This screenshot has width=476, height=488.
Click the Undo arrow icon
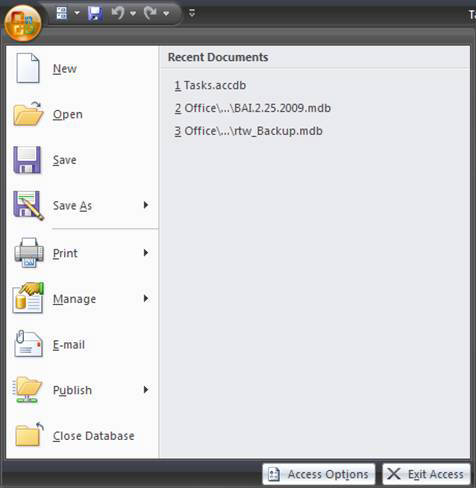tap(118, 13)
